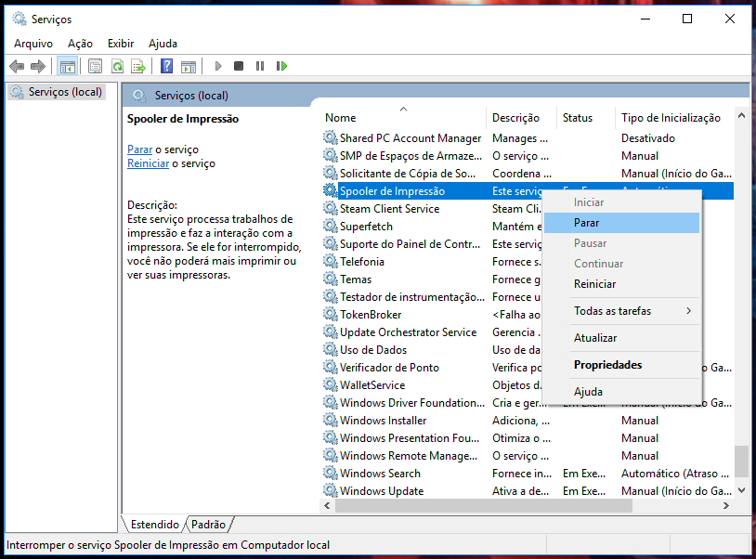Click the Reiniciar o serviço link

pyautogui.click(x=148, y=163)
